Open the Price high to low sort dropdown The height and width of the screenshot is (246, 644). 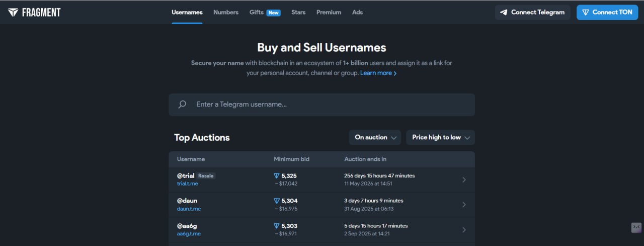coord(440,137)
